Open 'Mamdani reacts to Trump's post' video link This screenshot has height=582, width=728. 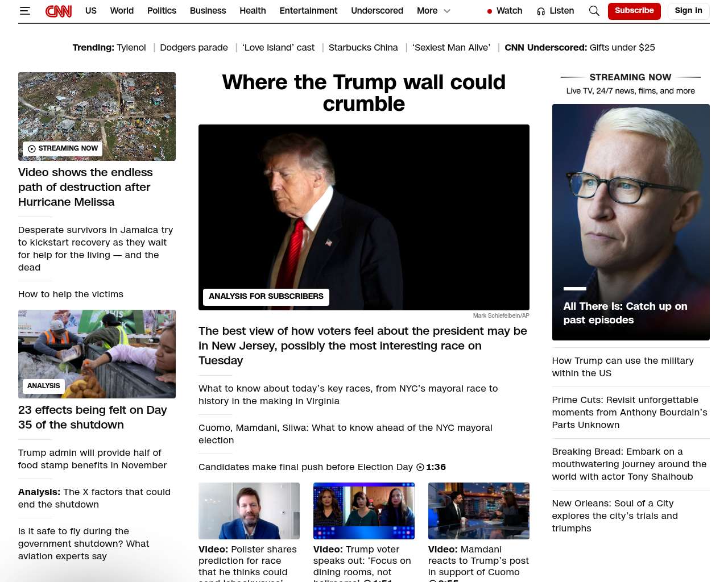(478, 563)
